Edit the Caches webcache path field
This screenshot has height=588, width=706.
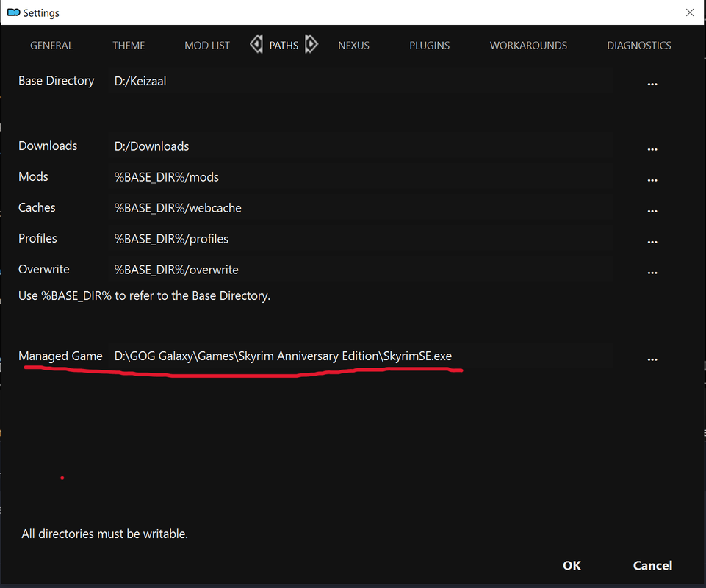(360, 208)
